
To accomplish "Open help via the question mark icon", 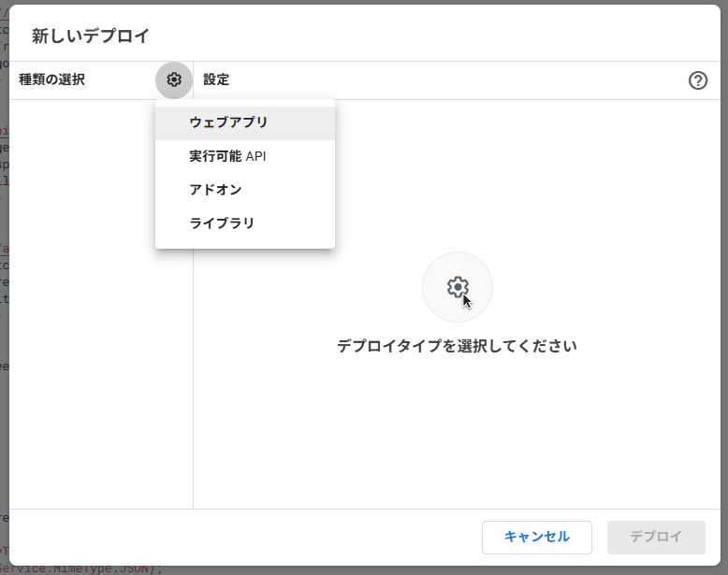I will point(697,80).
